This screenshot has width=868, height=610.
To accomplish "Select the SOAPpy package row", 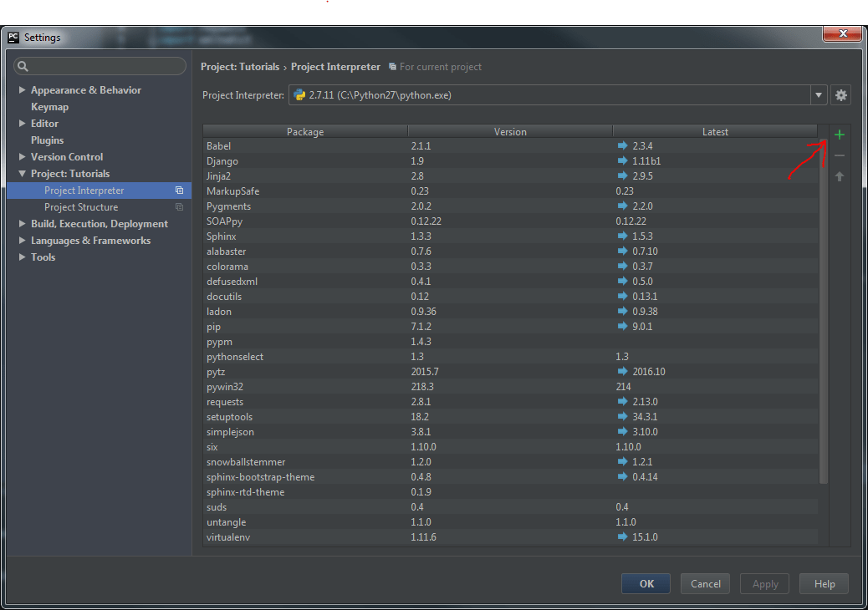I will pos(510,221).
